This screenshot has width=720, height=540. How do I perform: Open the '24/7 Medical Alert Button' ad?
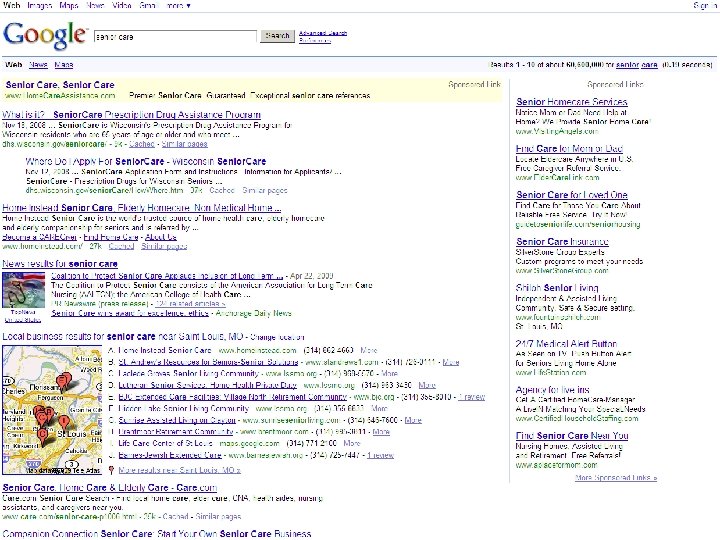566,343
